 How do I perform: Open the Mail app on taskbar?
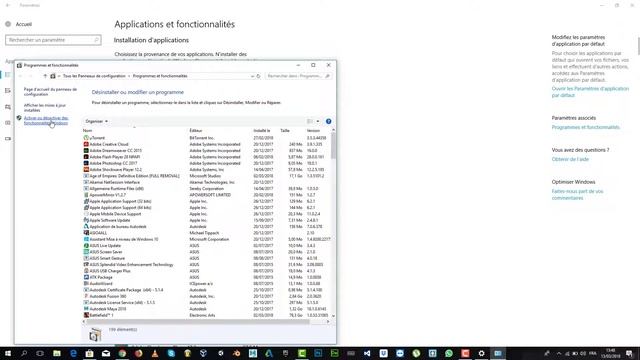[106, 353]
